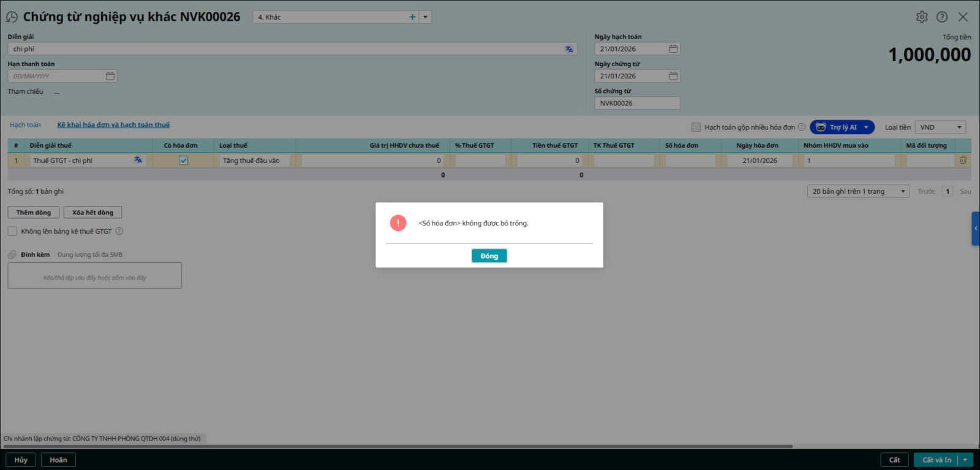The height and width of the screenshot is (470, 980).
Task: Open the calendar for Hạn thanh toán
Action: tap(110, 76)
